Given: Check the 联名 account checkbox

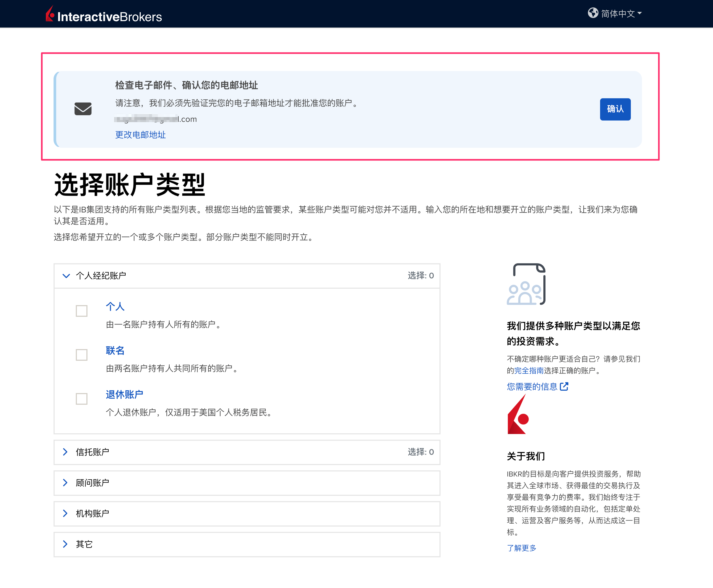Looking at the screenshot, I should pyautogui.click(x=81, y=355).
